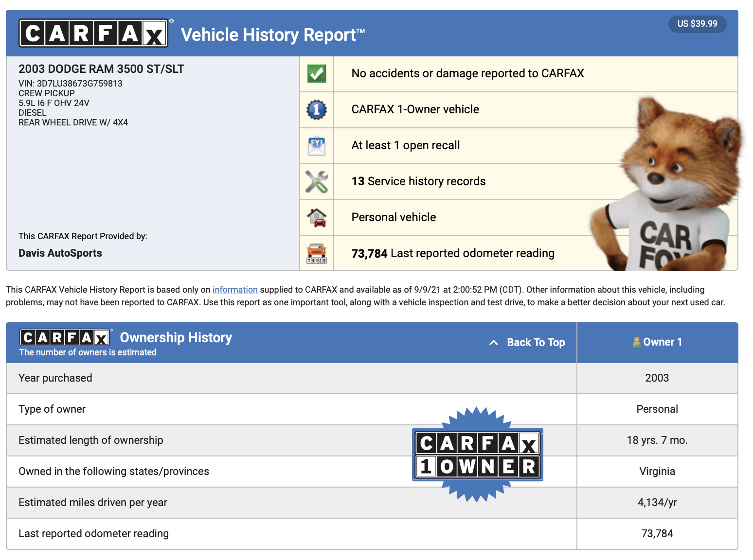Click the '4,134/yr' mileage value
This screenshot has height=560, width=753.
click(657, 503)
